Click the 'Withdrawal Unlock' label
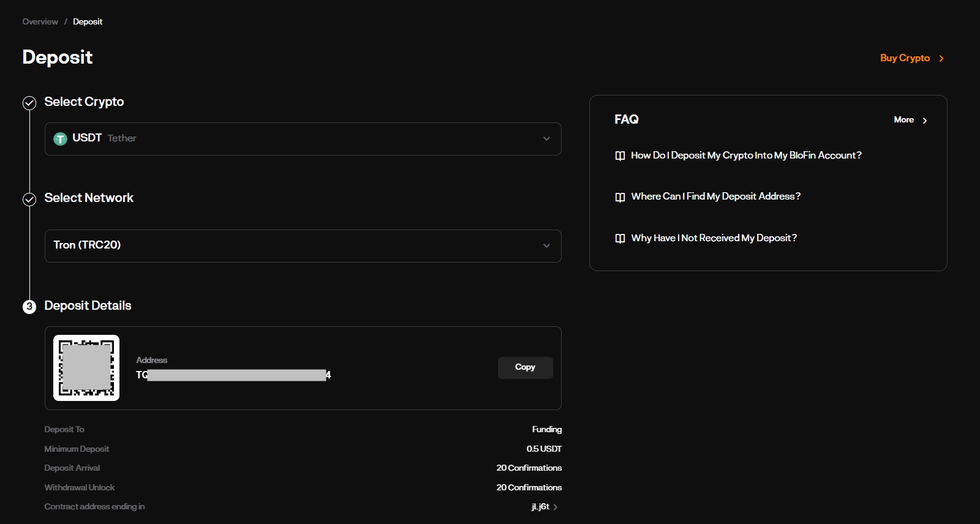 point(80,488)
